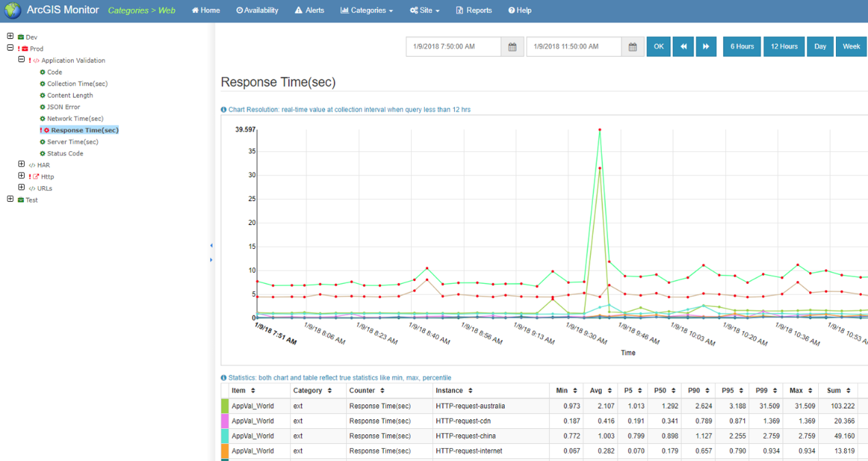
Task: Go to the Alerts page
Action: click(309, 10)
